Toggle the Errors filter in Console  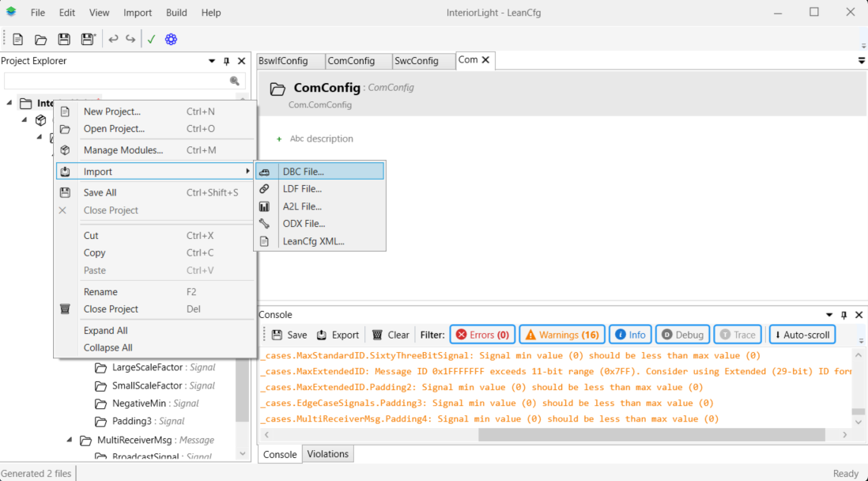(x=482, y=335)
